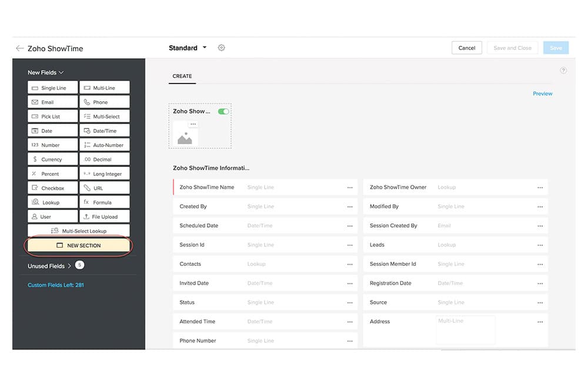Pick the Lookup field type

pyautogui.click(x=52, y=202)
